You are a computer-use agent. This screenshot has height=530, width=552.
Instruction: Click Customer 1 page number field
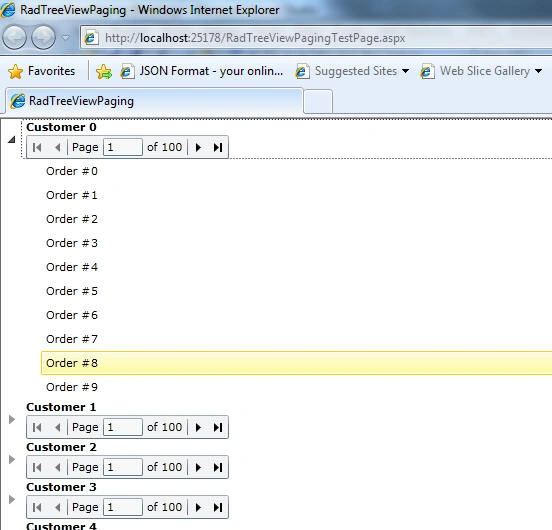pyautogui.click(x=123, y=427)
